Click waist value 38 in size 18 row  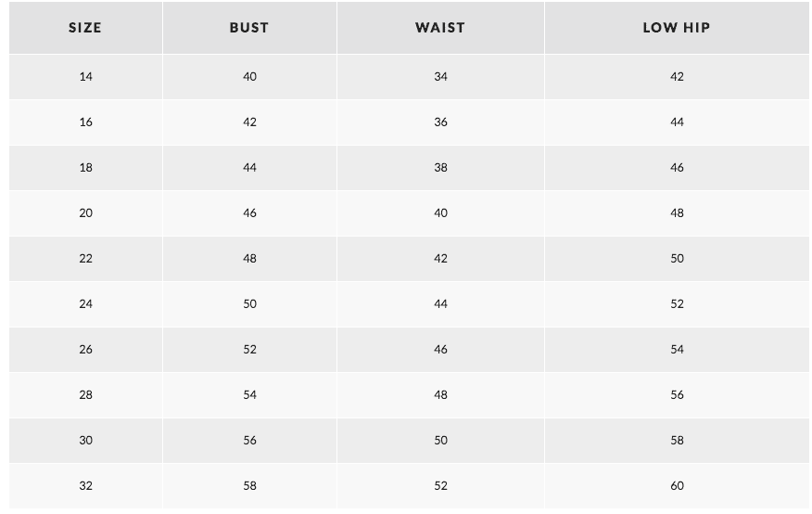tap(440, 168)
